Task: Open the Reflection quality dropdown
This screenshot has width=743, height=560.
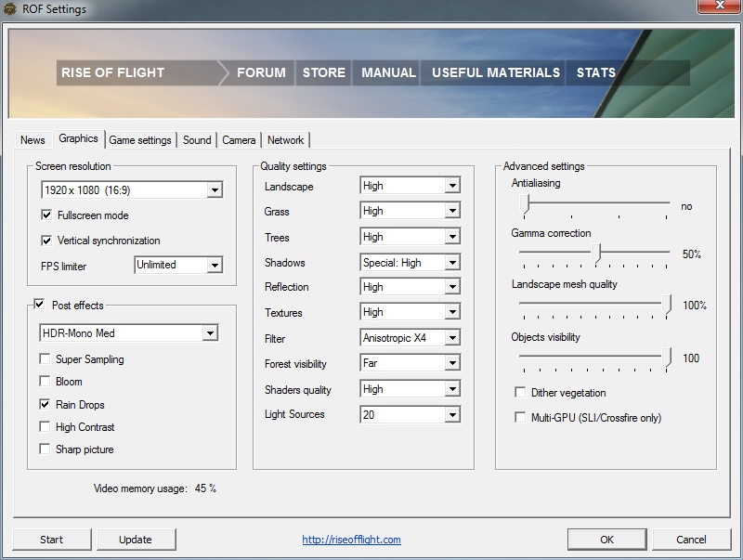Action: pos(410,287)
